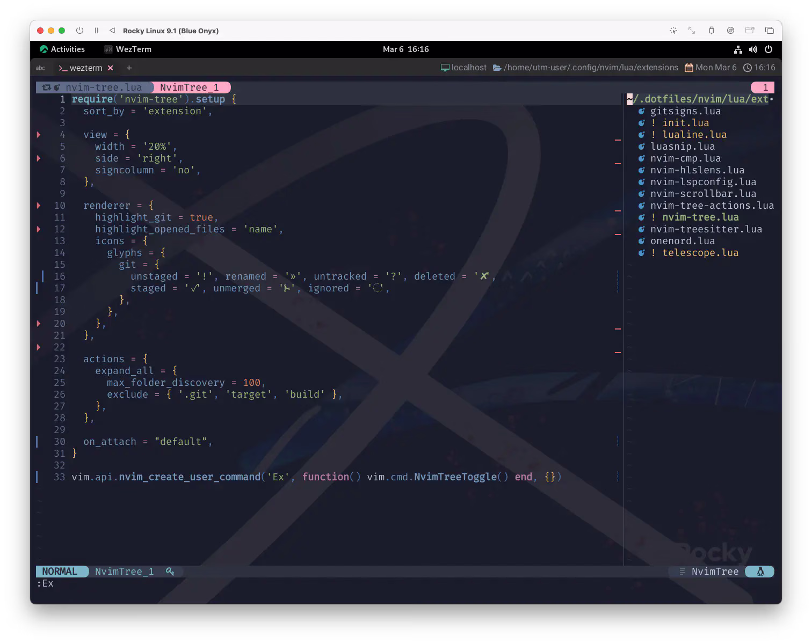
Task: Select the root folder ~/.dotfiles/nvim/lua/ext in tree
Action: tap(700, 99)
